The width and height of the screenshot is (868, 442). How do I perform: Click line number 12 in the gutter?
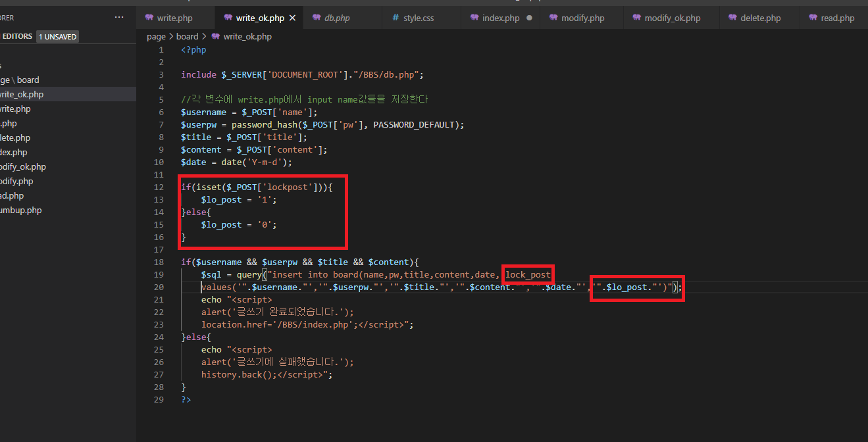pyautogui.click(x=159, y=187)
